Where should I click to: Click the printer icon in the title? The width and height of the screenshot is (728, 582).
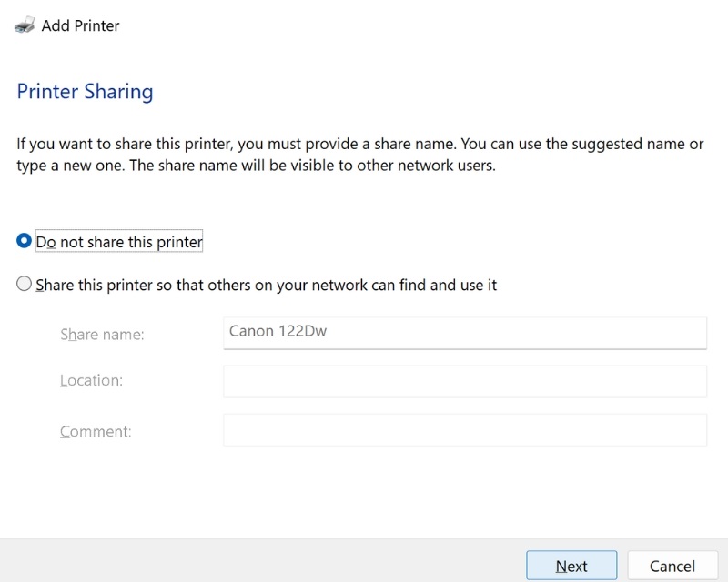click(25, 25)
